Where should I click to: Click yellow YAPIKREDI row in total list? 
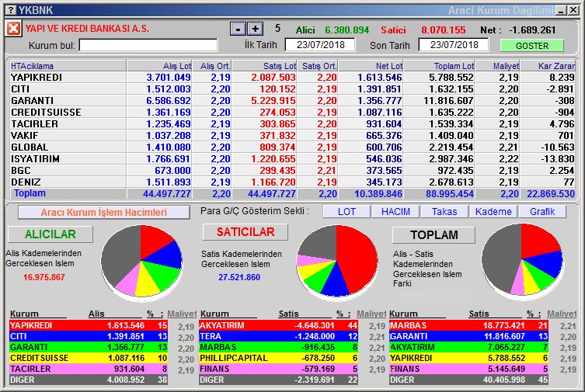coord(469,358)
